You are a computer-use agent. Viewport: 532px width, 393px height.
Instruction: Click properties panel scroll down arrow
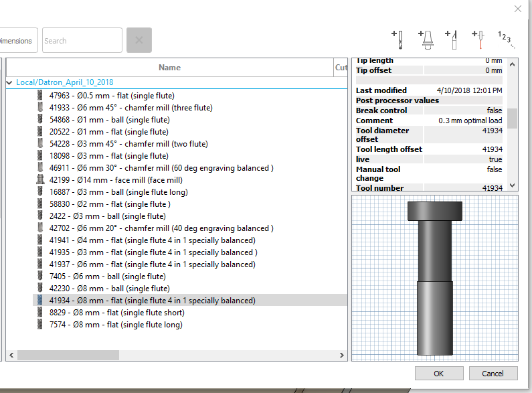point(513,185)
